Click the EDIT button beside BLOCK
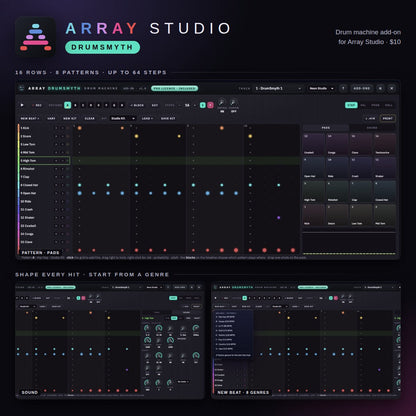The image size is (416, 416). pyautogui.click(x=155, y=105)
